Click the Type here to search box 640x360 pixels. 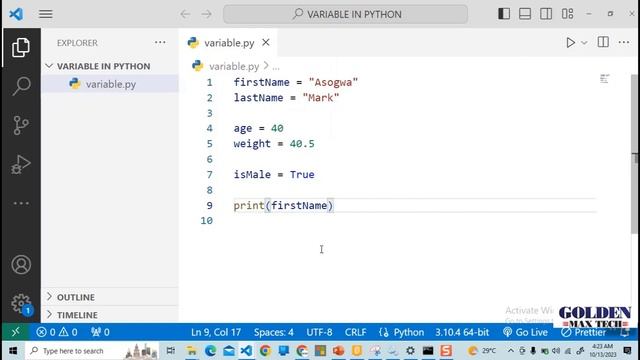pos(92,351)
